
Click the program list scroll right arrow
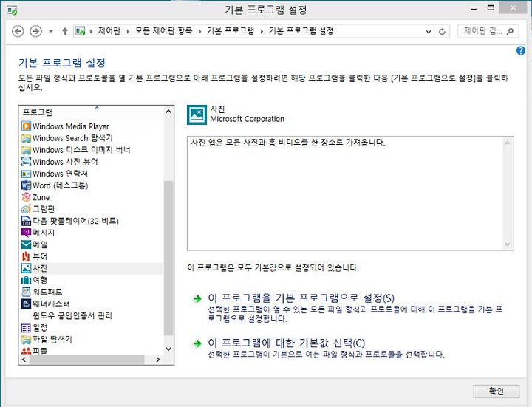pos(158,359)
